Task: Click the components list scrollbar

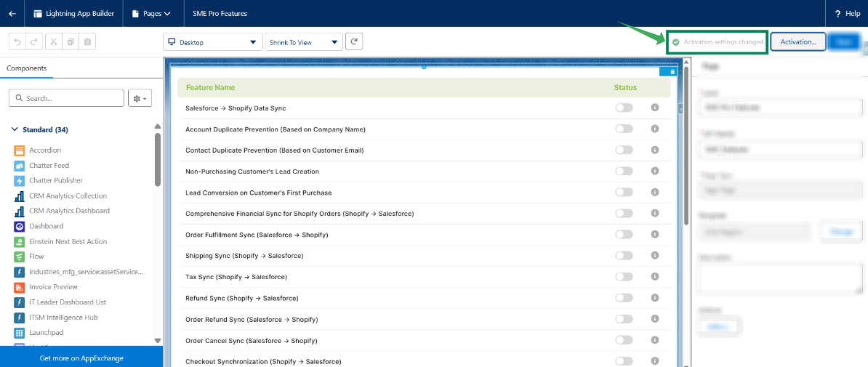Action: click(158, 161)
